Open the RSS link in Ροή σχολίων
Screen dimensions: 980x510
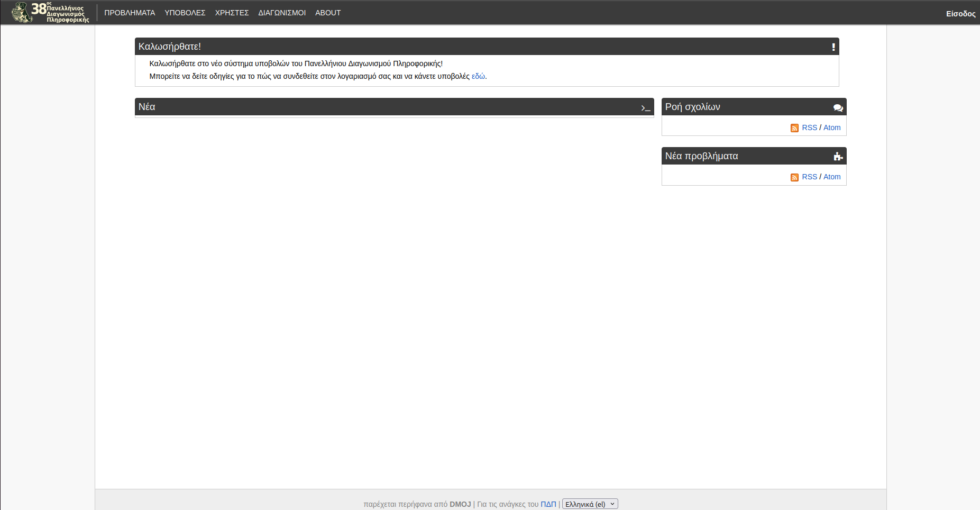point(809,127)
